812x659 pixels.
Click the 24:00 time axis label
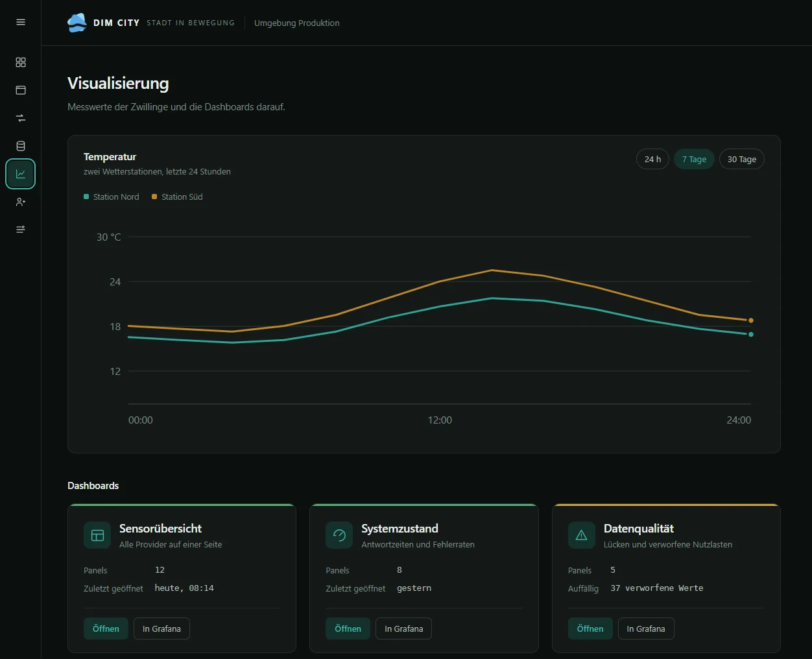point(739,420)
